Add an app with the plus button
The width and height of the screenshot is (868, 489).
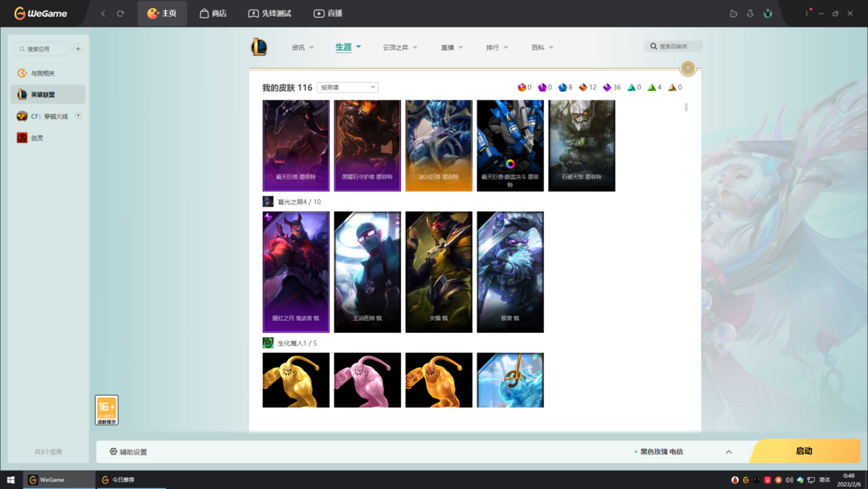coord(78,49)
